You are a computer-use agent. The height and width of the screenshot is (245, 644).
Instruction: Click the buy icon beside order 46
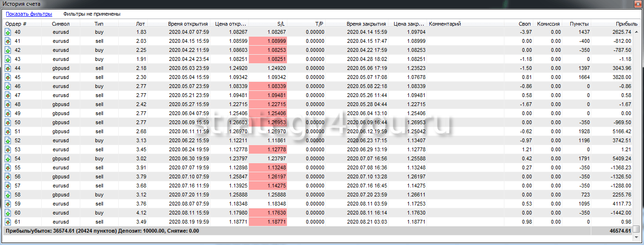(8, 86)
